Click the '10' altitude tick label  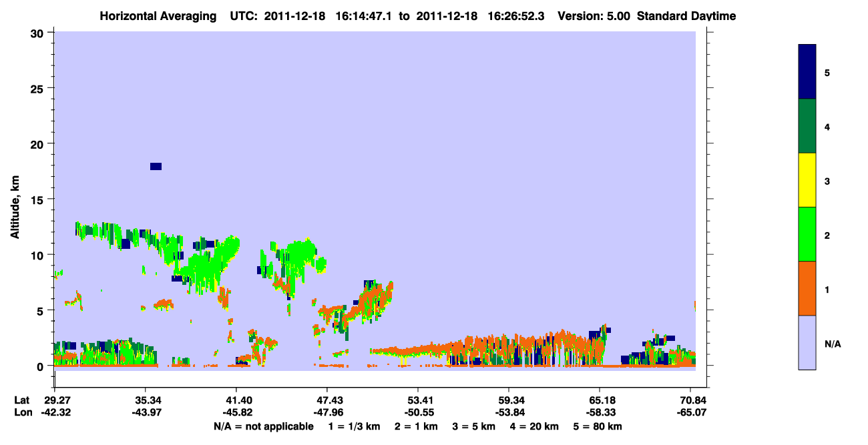(x=39, y=255)
